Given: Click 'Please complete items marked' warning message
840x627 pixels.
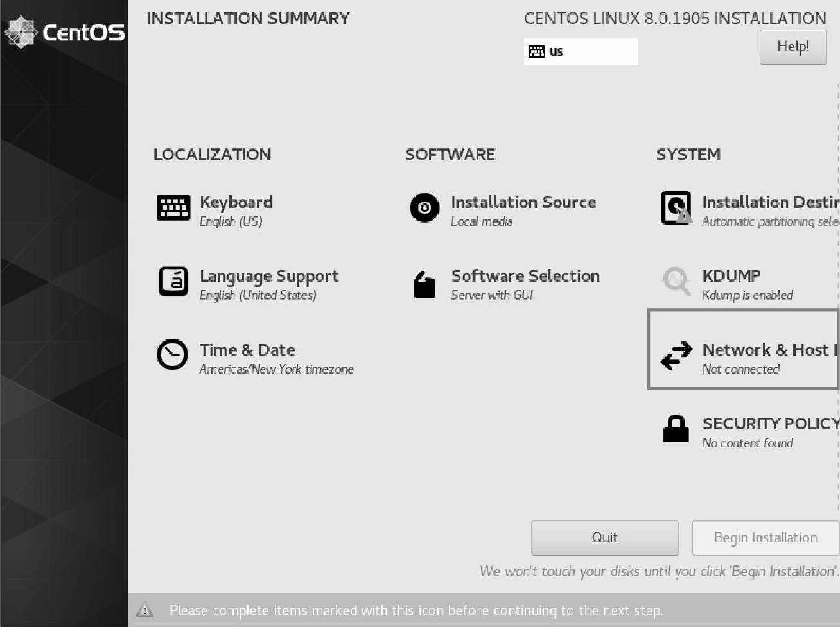Looking at the screenshot, I should point(416,610).
